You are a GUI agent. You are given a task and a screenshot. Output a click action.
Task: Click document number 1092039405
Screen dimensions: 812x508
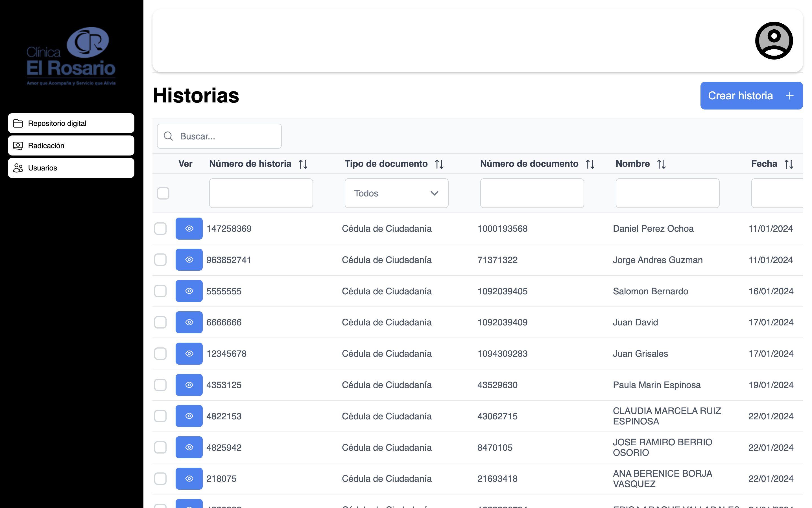[x=503, y=291]
